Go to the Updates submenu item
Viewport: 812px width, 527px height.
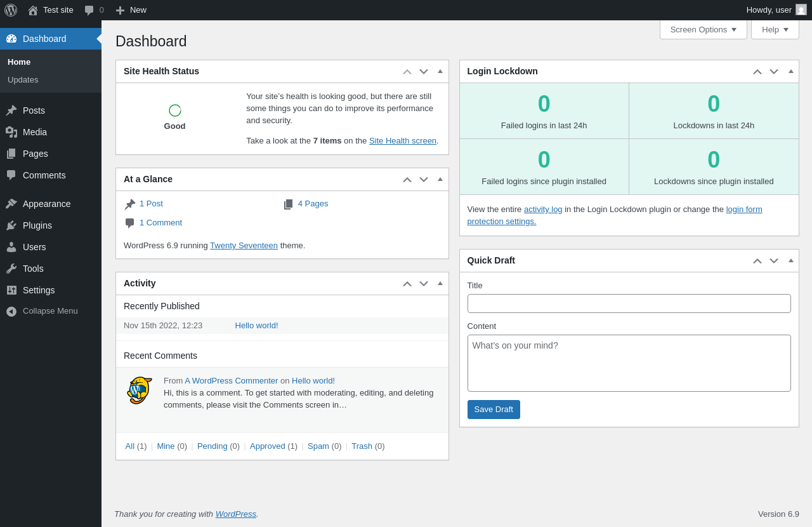(23, 80)
